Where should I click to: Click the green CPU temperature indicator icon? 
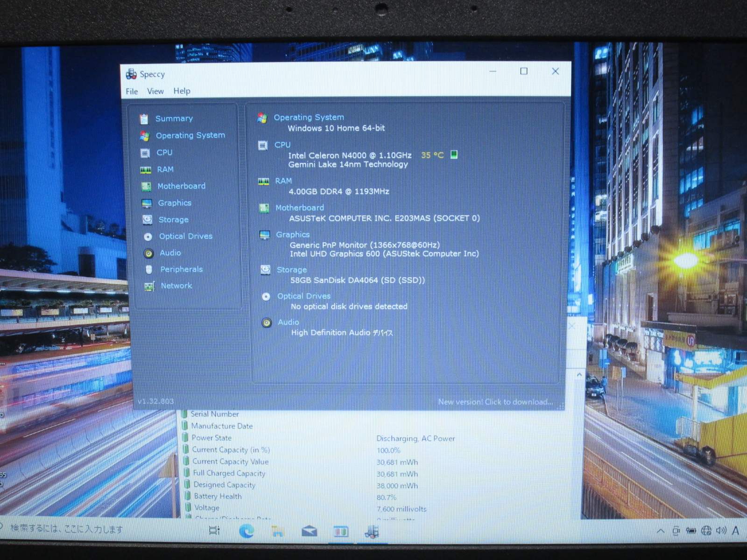(x=454, y=154)
